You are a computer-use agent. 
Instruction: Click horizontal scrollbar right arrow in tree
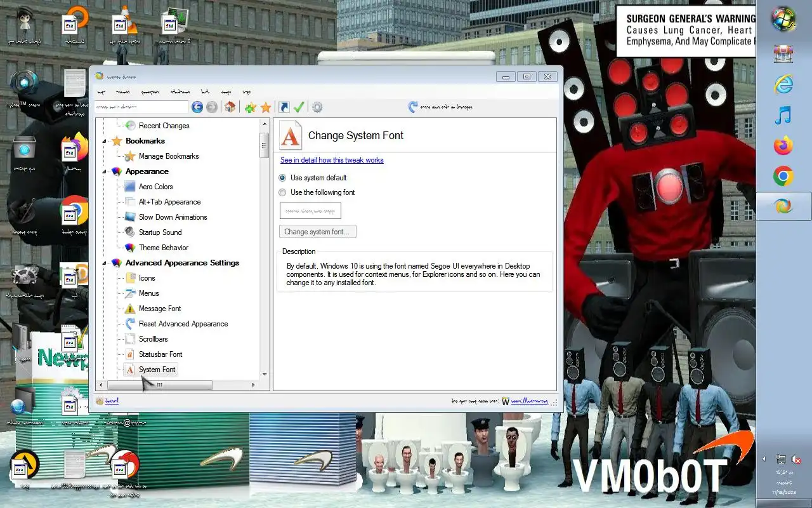(x=254, y=385)
